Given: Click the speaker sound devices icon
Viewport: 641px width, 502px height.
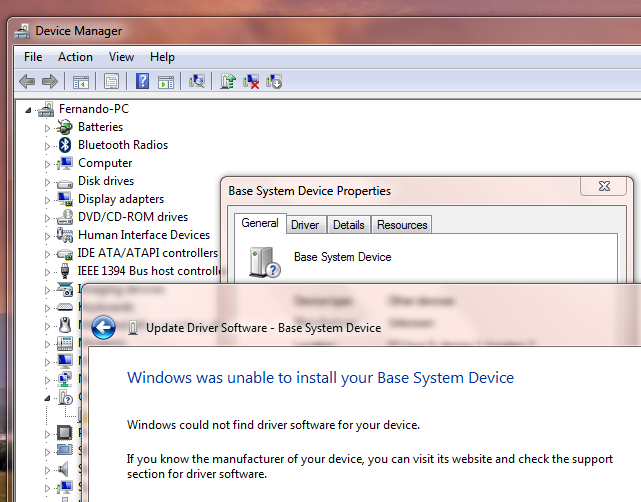Looking at the screenshot, I should click(x=63, y=469).
